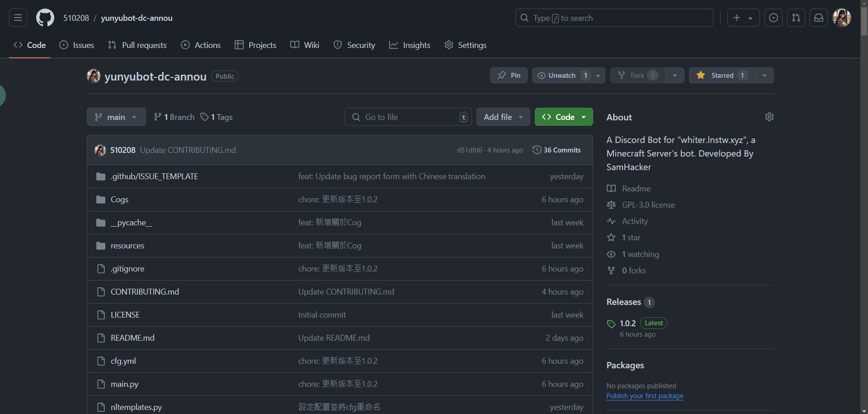The width and height of the screenshot is (868, 414).
Task: Click the 510208 commit author avatar
Action: (x=100, y=150)
